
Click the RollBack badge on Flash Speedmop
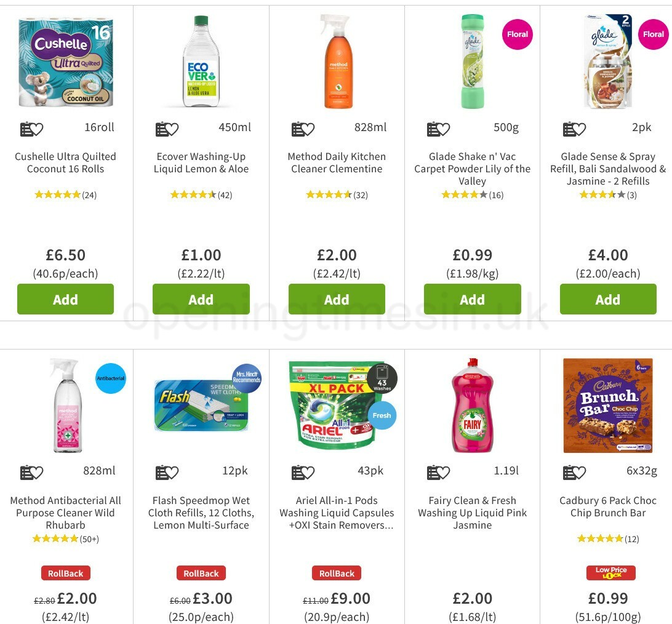point(201,573)
